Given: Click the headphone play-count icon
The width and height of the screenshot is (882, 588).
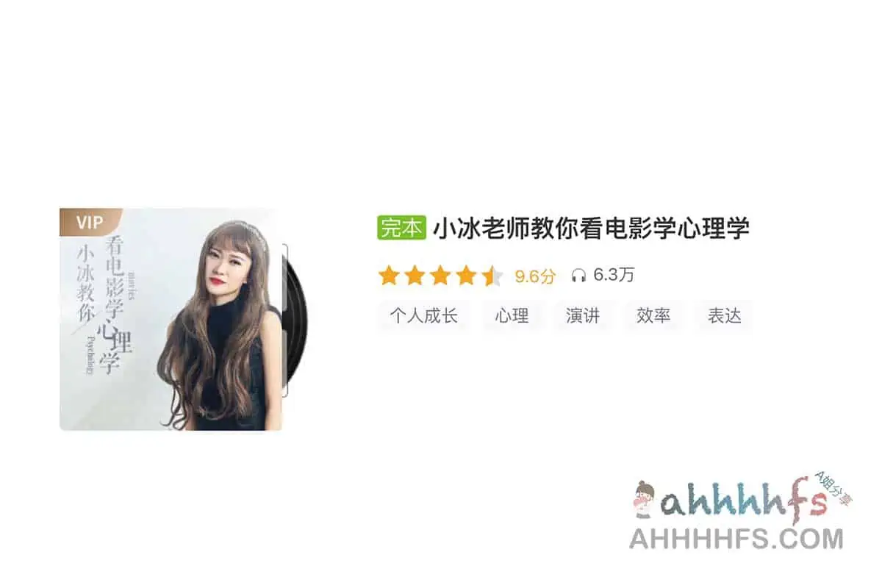Looking at the screenshot, I should pyautogui.click(x=578, y=276).
